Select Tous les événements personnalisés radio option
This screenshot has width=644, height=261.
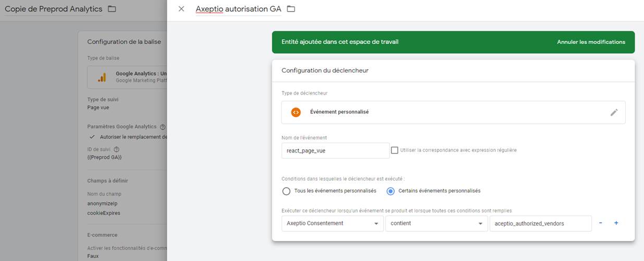286,191
